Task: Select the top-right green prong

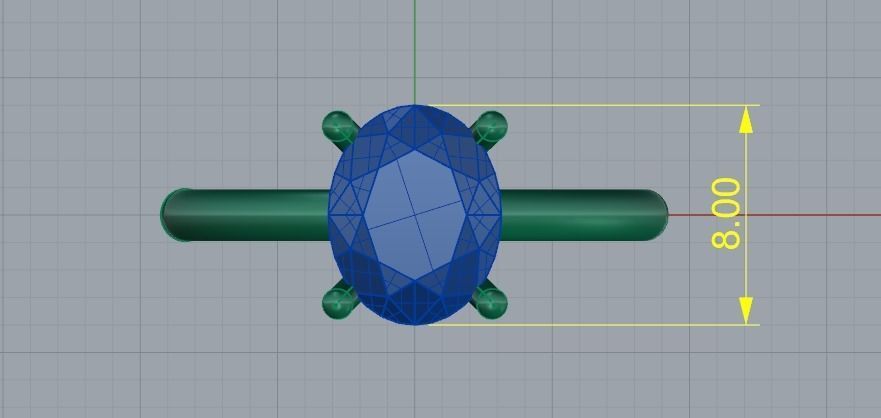Action: pos(490,129)
